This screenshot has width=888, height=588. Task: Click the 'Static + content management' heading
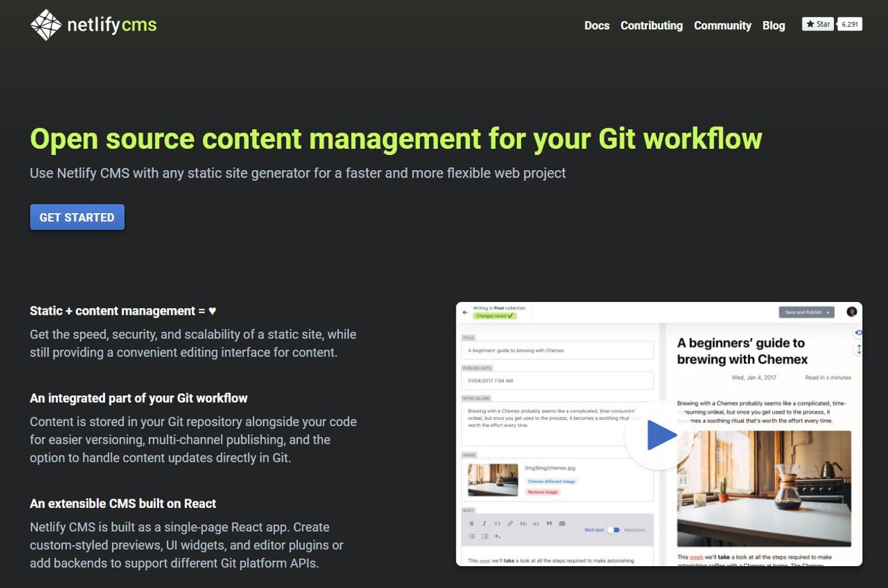[123, 311]
